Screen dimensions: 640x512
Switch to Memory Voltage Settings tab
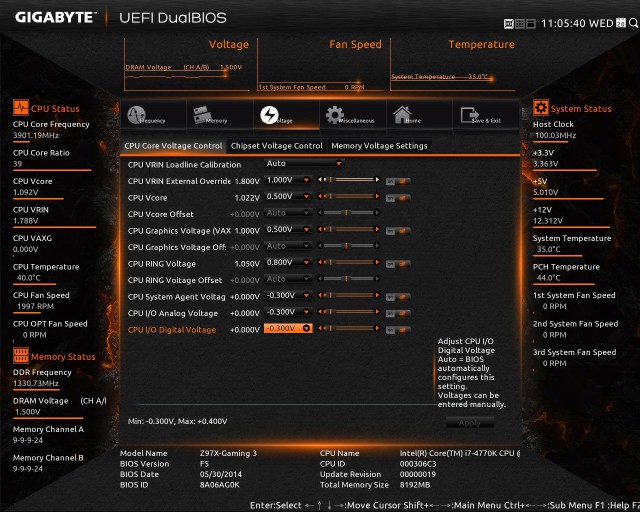coord(379,146)
